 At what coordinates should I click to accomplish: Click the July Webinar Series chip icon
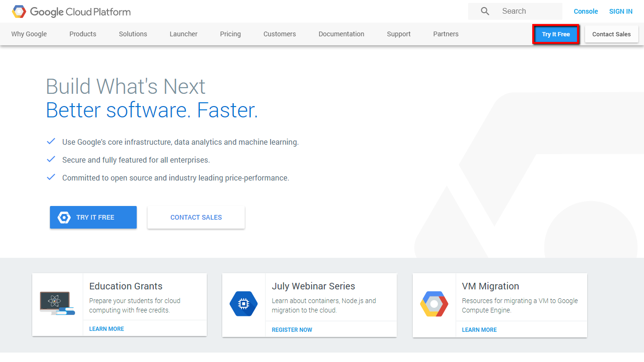coord(243,304)
